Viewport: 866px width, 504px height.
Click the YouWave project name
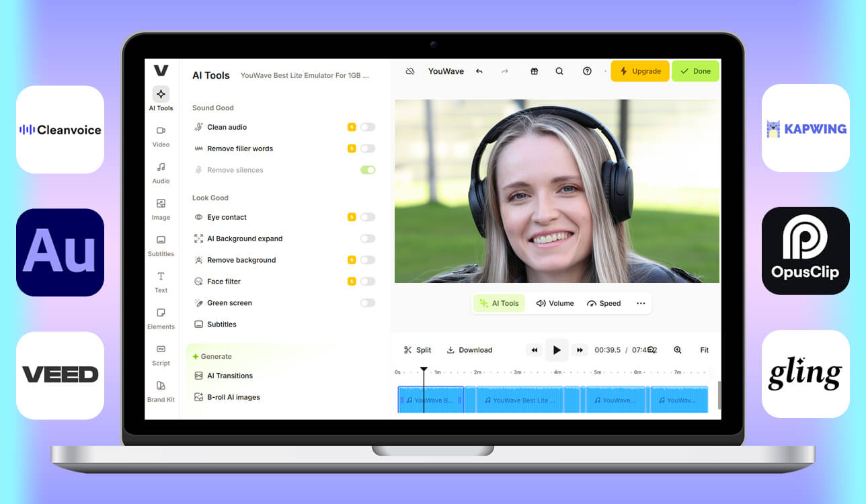coord(446,71)
